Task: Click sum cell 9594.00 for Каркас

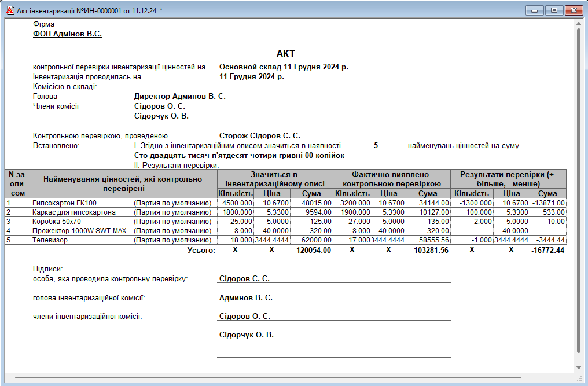Action: 311,212
